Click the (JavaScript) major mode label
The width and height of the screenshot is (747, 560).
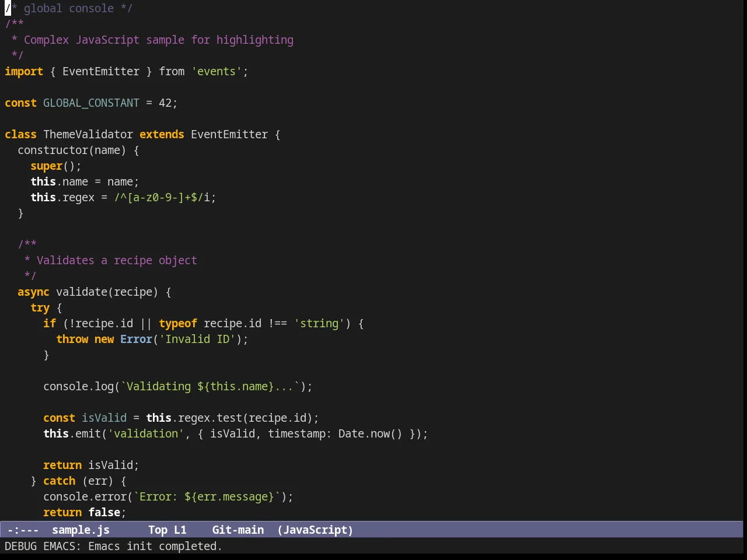[x=315, y=530]
